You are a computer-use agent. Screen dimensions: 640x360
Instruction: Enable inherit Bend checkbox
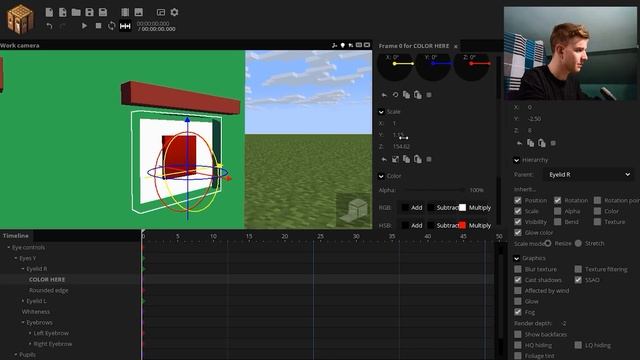pos(558,222)
